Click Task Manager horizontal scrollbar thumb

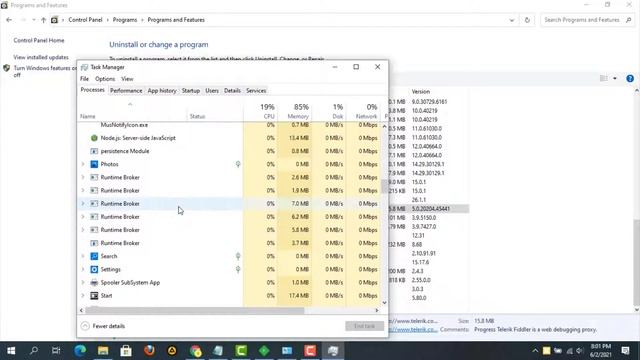point(195,311)
